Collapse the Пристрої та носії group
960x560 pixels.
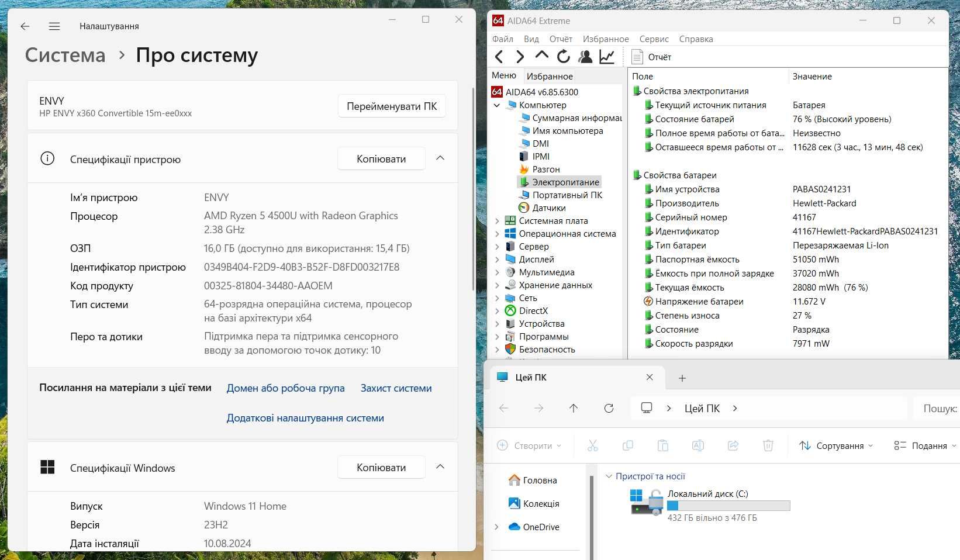point(609,476)
